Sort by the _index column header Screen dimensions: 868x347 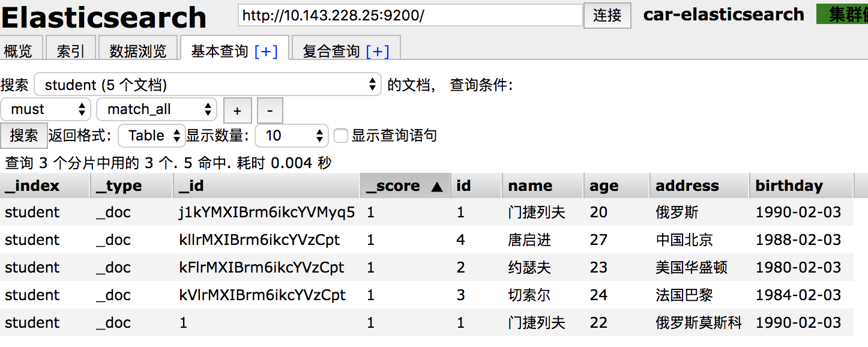click(x=45, y=186)
